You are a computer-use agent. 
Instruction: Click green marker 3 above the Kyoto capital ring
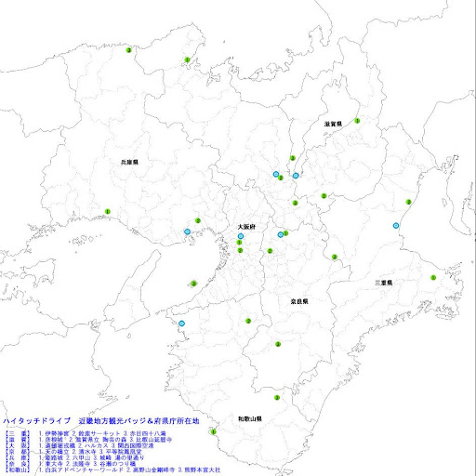[293, 158]
